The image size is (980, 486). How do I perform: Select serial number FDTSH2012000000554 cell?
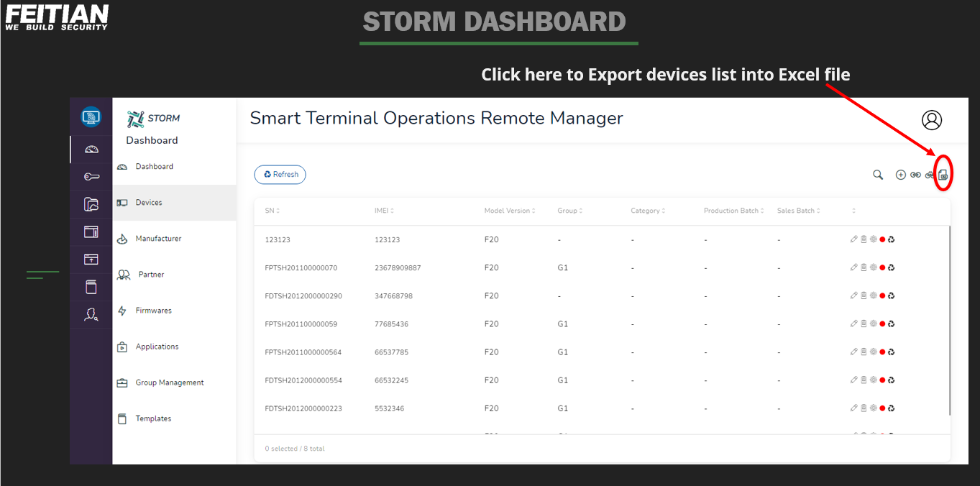[303, 380]
